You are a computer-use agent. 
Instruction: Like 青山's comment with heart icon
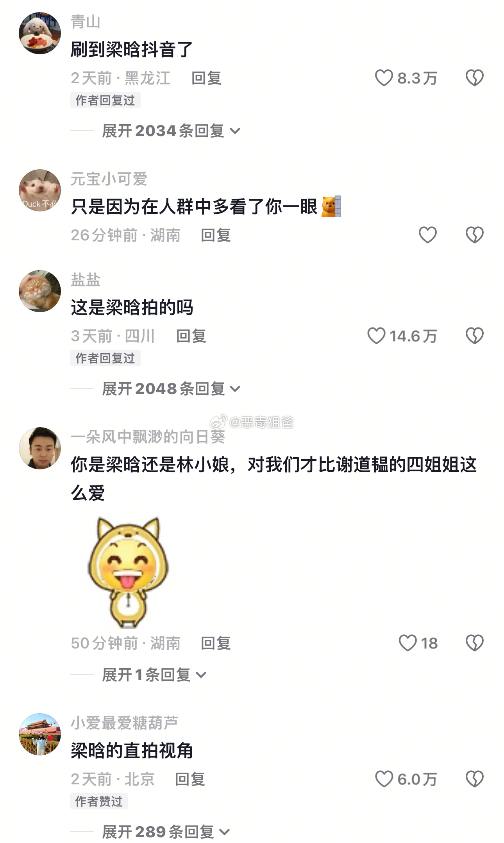coord(384,78)
